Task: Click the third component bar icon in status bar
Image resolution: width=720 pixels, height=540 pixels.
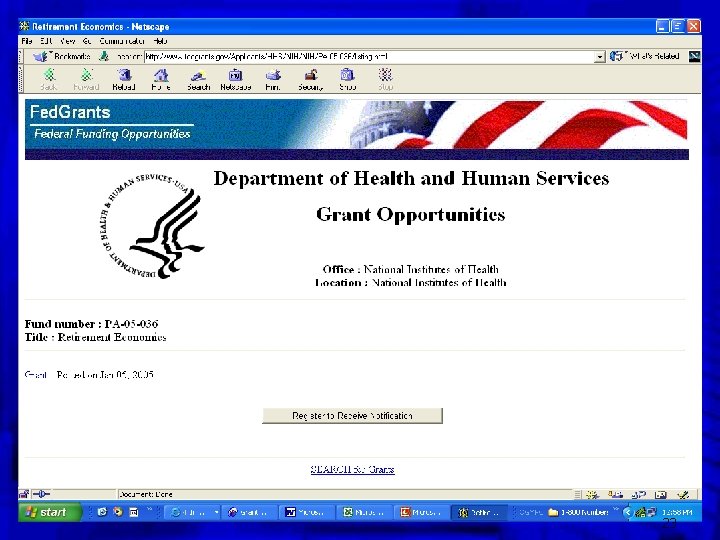Action: coord(638,495)
